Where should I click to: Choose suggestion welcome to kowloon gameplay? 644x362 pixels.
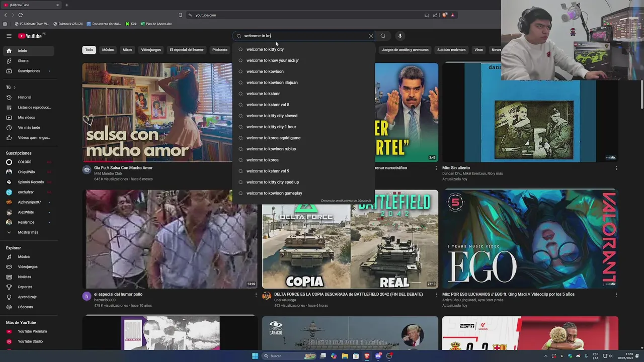pyautogui.click(x=303, y=193)
